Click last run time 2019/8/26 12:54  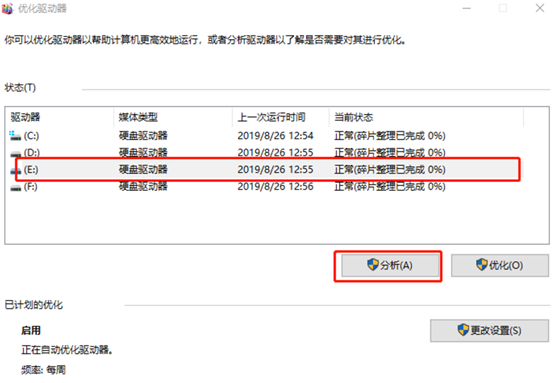click(275, 136)
